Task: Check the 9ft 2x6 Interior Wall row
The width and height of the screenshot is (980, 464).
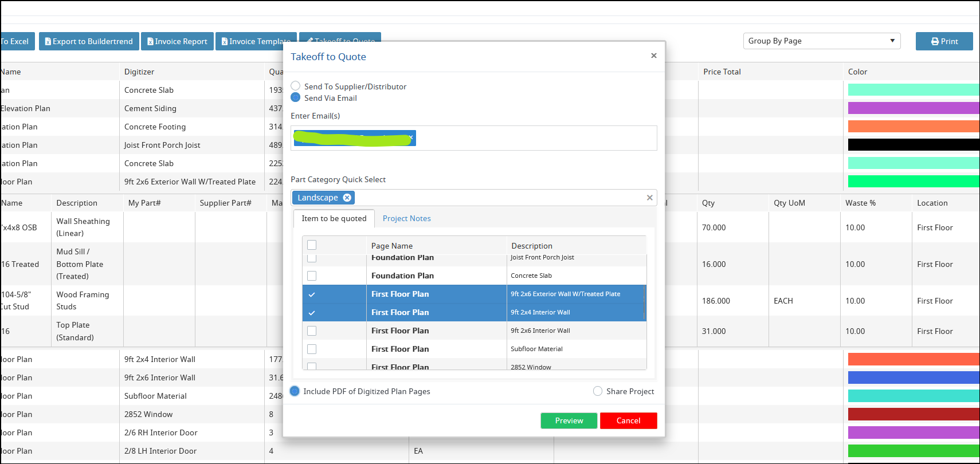Action: coord(312,331)
